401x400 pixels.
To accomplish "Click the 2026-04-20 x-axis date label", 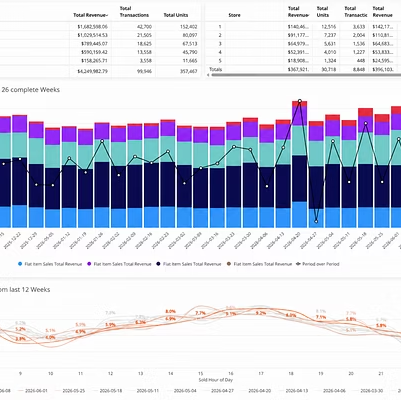I will (x=292, y=240).
